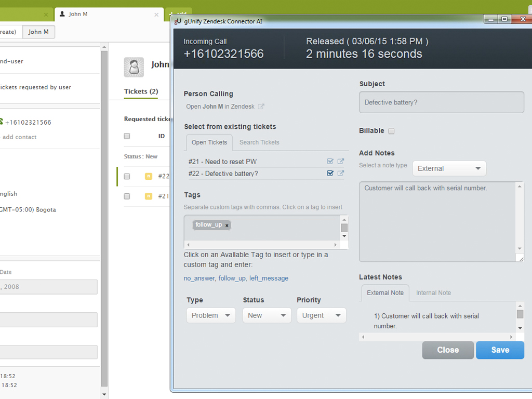The width and height of the screenshot is (532, 399).
Task: Open ticket #21 in external window icon
Action: point(341,162)
